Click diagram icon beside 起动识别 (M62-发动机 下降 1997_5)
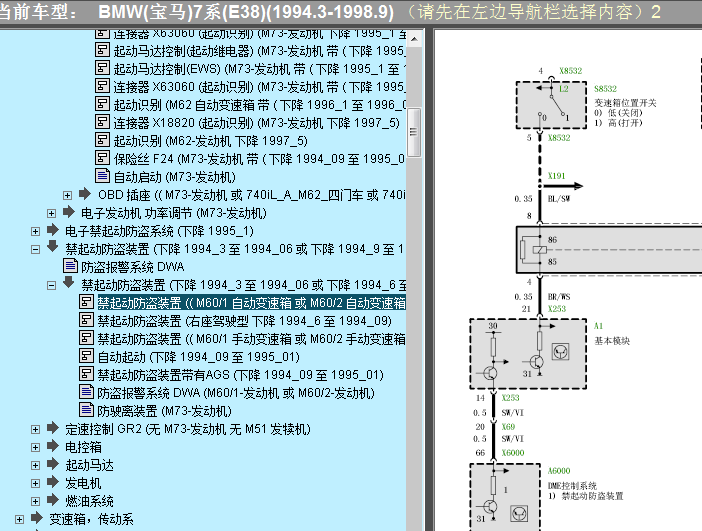 pos(102,140)
